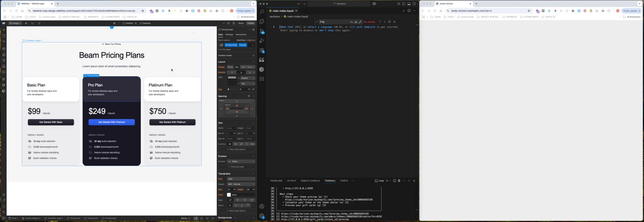Align text center in Typography

pos(237,200)
